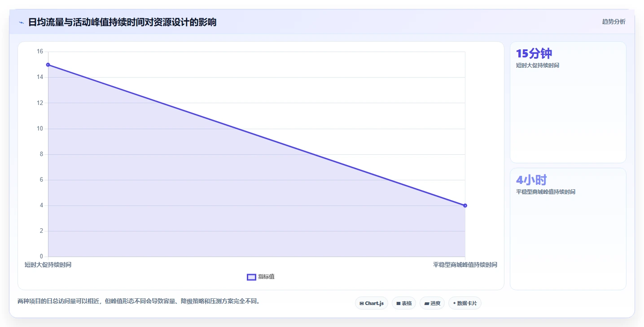The width and height of the screenshot is (644, 327).
Task: Click the 平稳型商城峰值持续时间 card caption
Action: point(546,192)
